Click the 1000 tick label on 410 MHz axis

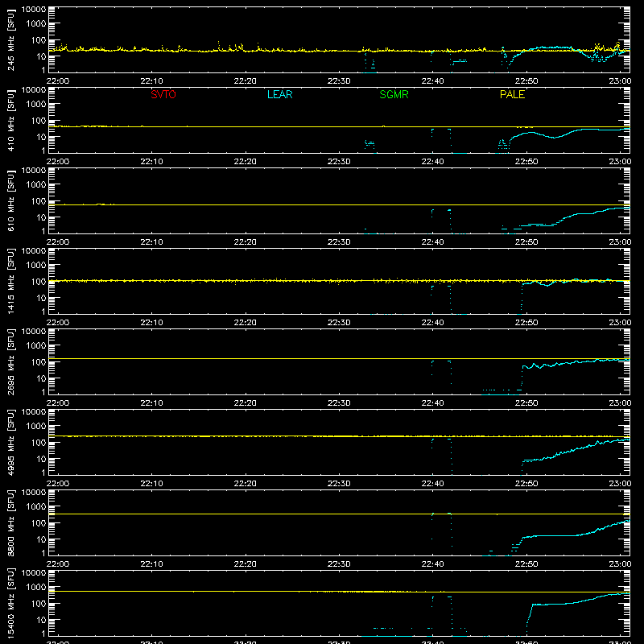pos(36,105)
